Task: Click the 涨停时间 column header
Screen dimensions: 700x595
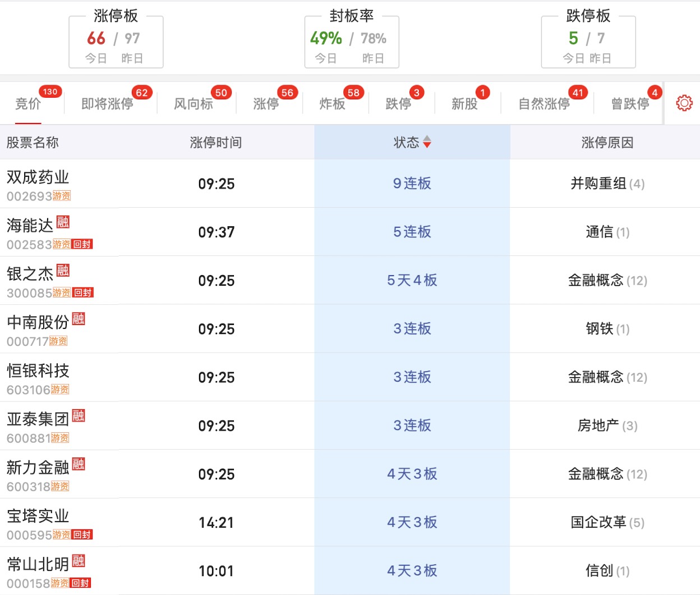Action: pos(216,143)
